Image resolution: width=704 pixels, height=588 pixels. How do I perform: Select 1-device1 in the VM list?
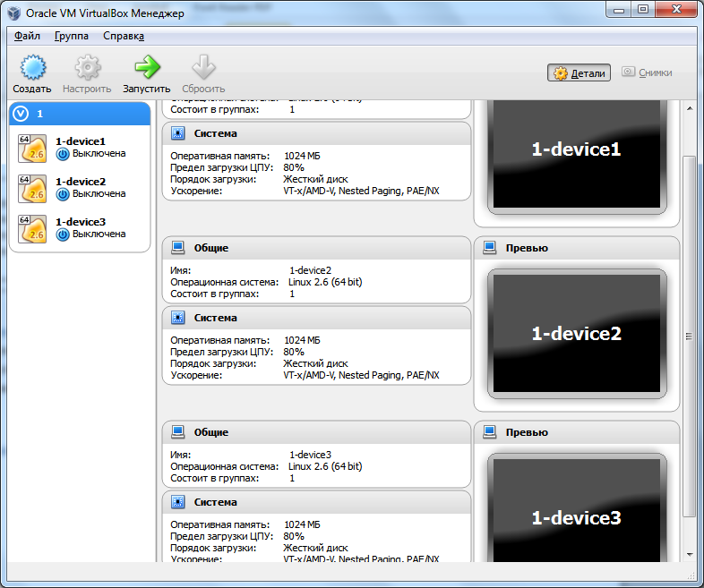pos(80,148)
